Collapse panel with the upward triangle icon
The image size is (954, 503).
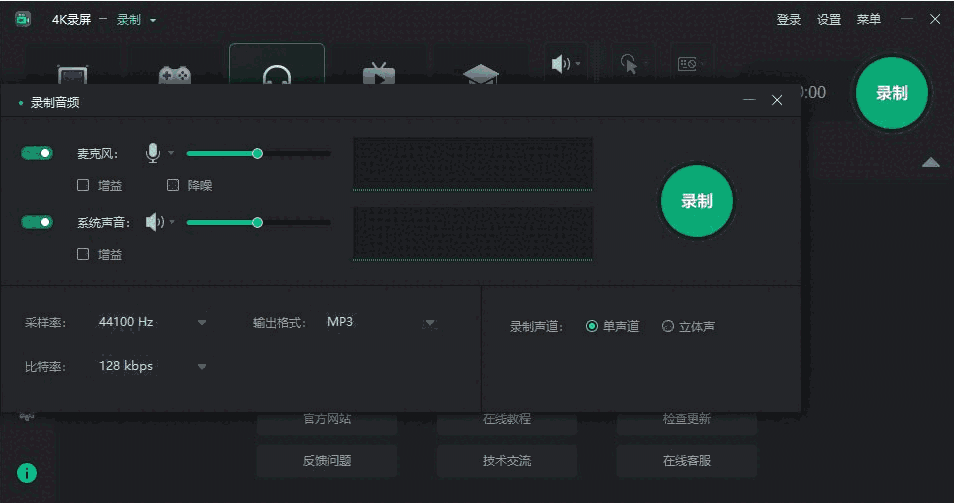click(930, 162)
